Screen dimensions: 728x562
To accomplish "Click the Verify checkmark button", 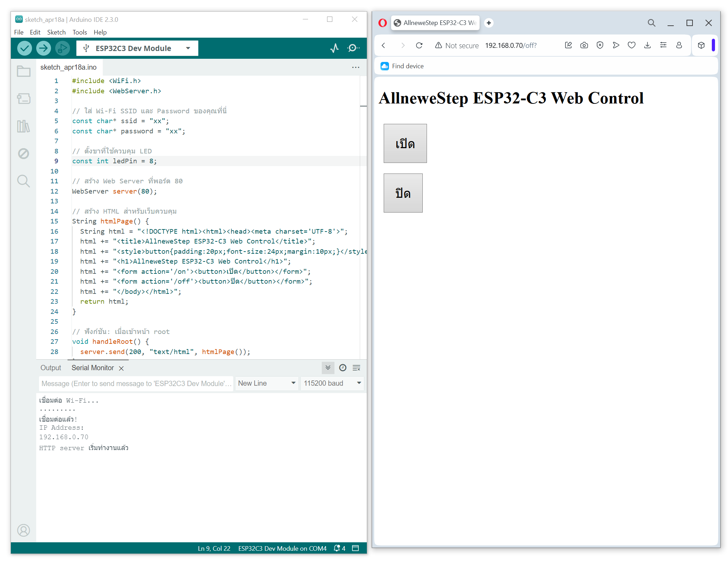I will [25, 48].
